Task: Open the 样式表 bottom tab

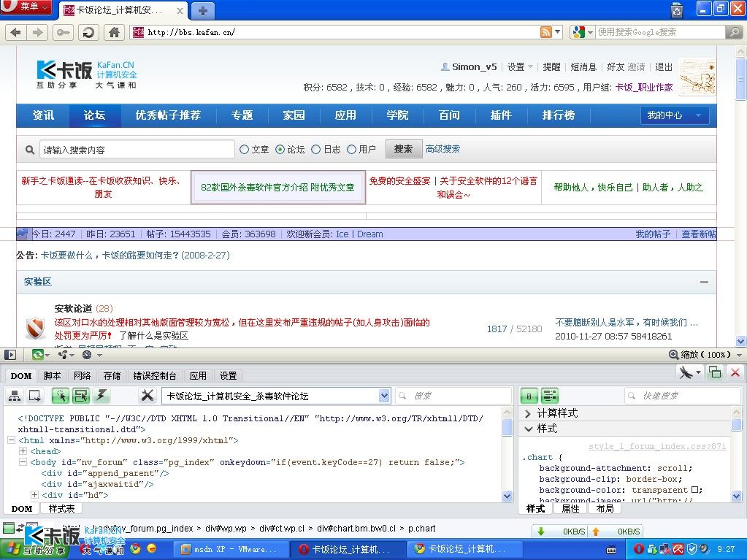Action: click(x=61, y=509)
